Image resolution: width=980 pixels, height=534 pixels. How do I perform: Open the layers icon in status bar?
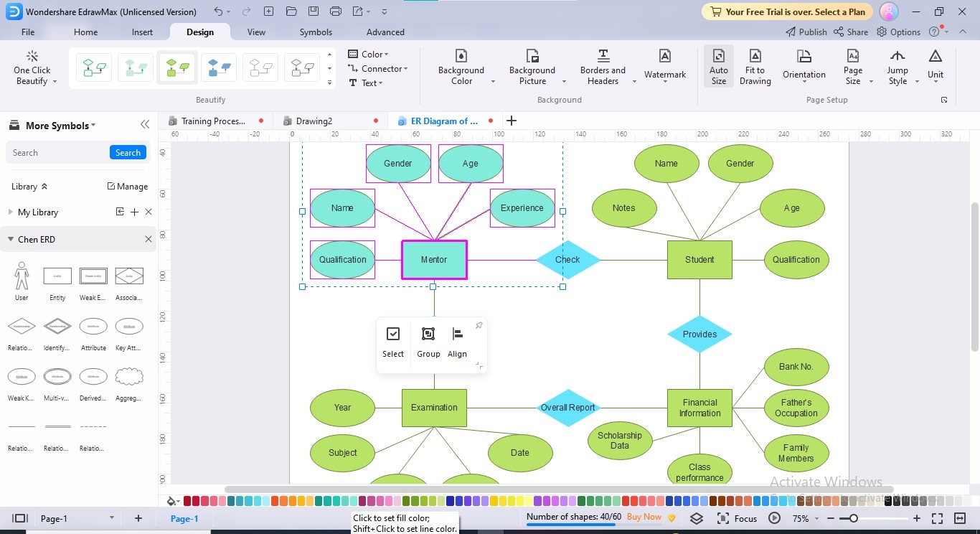tap(697, 518)
